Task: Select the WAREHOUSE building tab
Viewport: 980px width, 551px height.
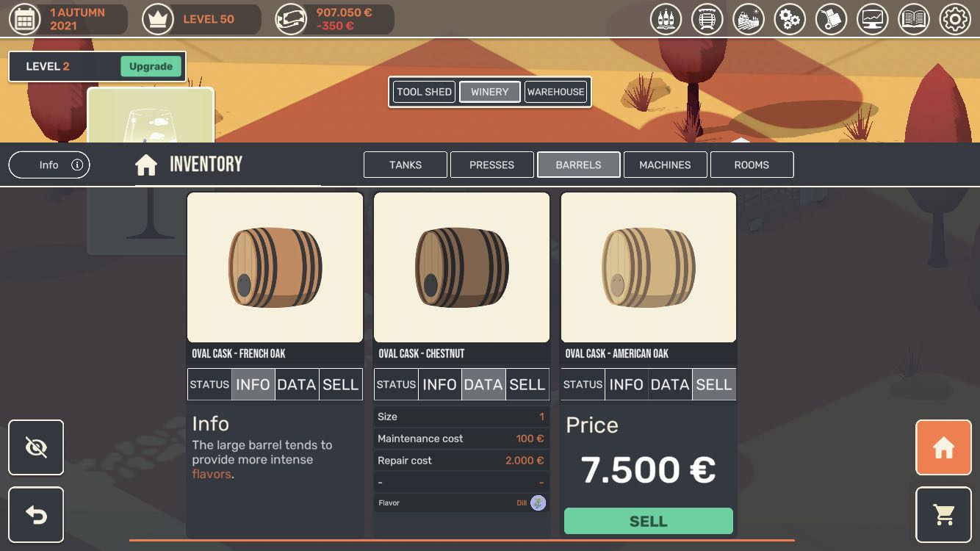Action: [x=556, y=92]
